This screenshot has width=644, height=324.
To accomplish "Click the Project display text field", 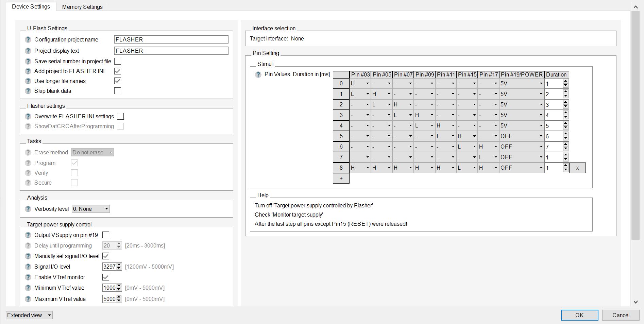I will pos(171,51).
